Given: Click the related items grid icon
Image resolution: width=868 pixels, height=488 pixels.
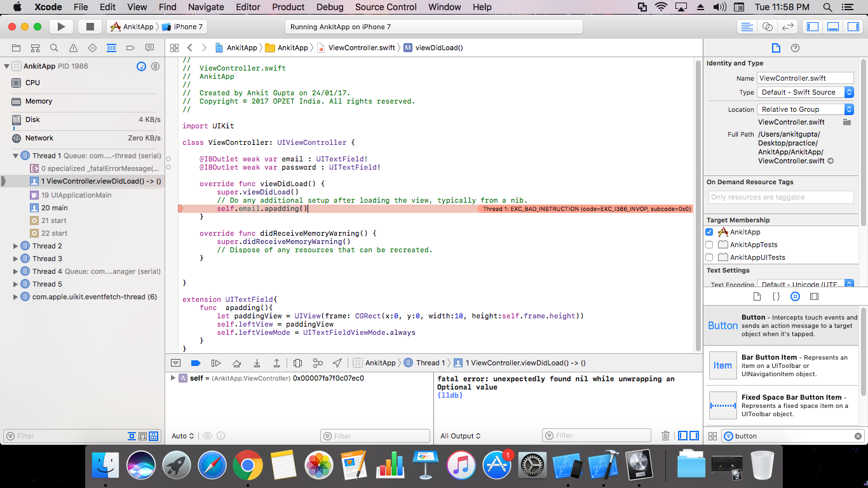Looking at the screenshot, I should (174, 48).
